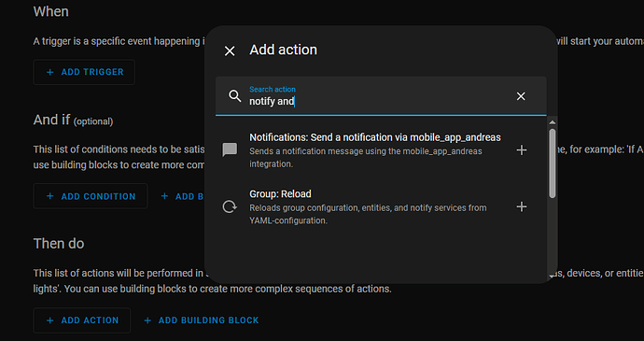Click the plus icon of Add Building Block
644x341 pixels.
pyautogui.click(x=147, y=320)
